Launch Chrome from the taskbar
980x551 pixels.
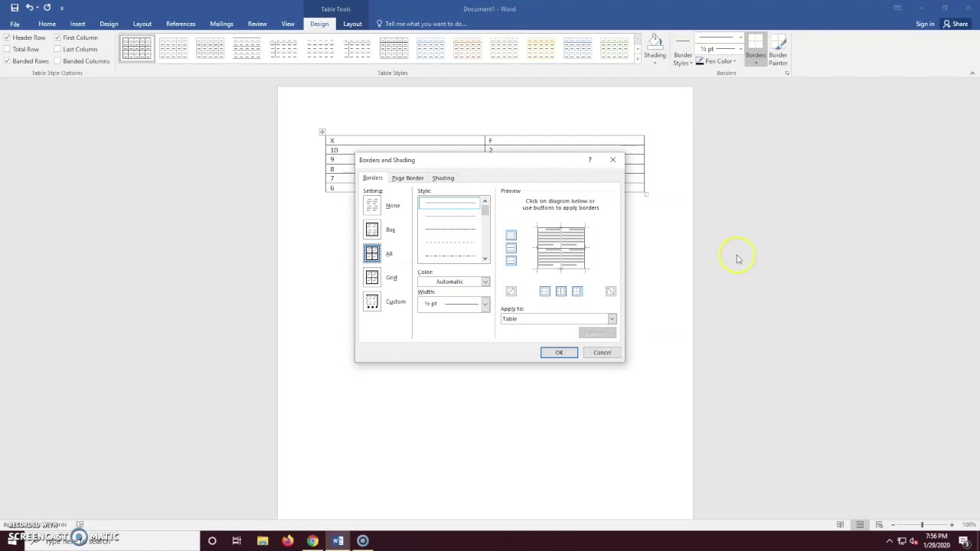(x=312, y=541)
